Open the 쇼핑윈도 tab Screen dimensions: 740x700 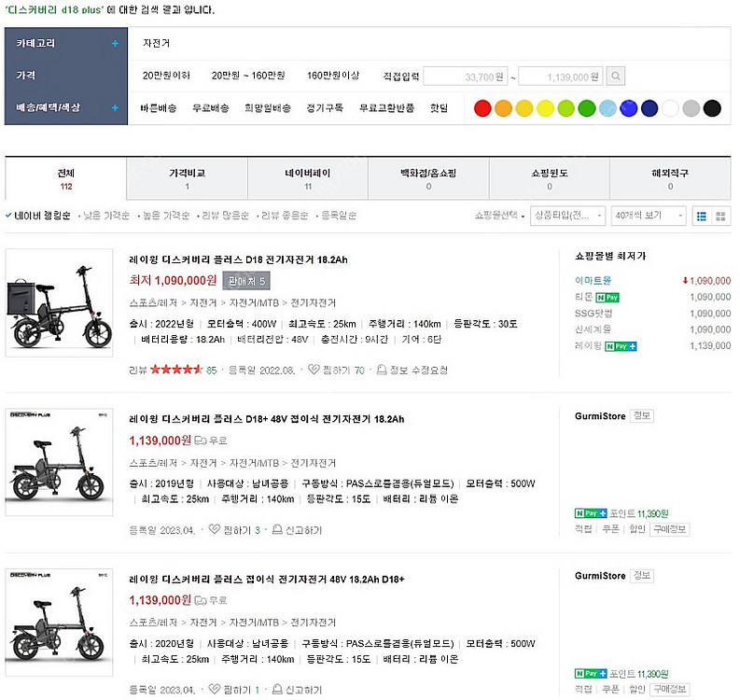(x=550, y=179)
